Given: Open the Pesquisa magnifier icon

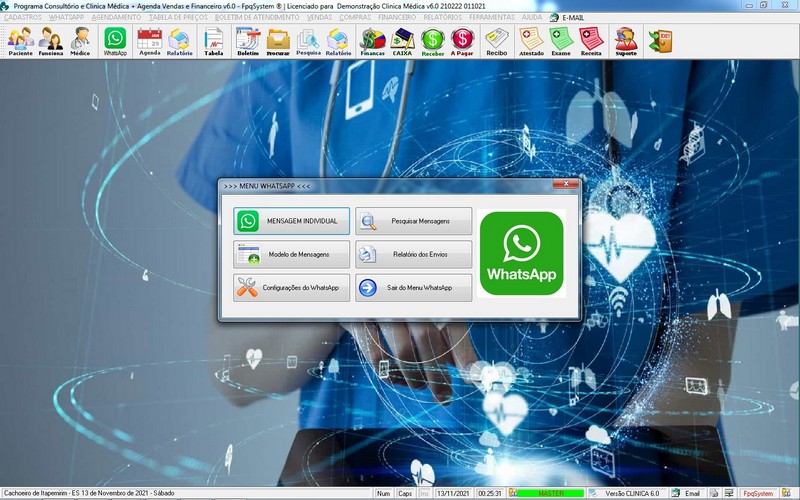Looking at the screenshot, I should coord(308,42).
